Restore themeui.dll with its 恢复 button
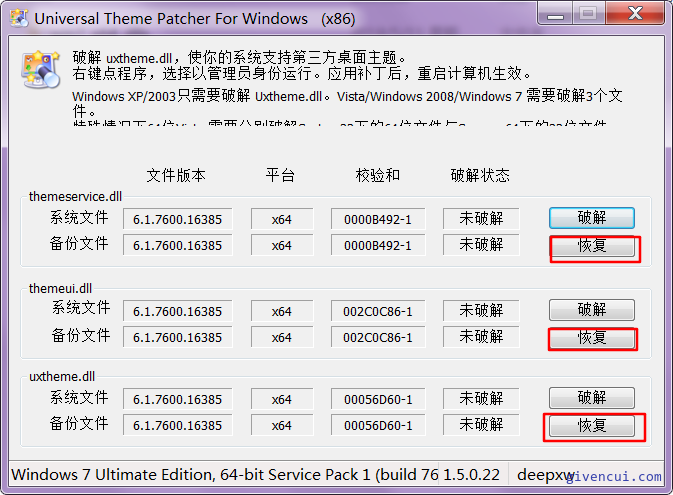The image size is (673, 495). point(591,337)
